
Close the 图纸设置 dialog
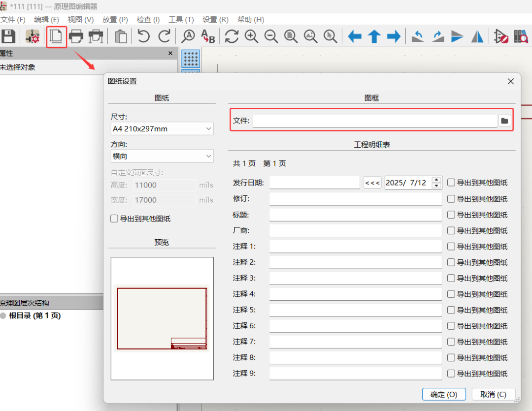point(511,81)
